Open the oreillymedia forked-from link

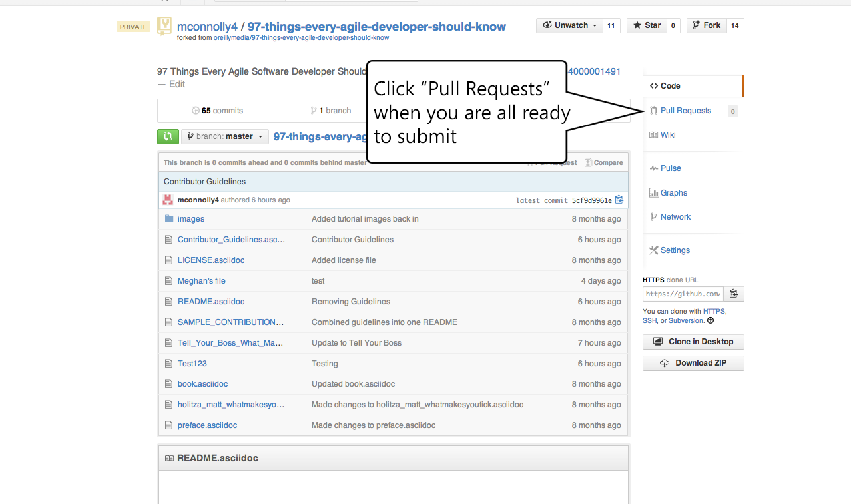click(x=301, y=38)
